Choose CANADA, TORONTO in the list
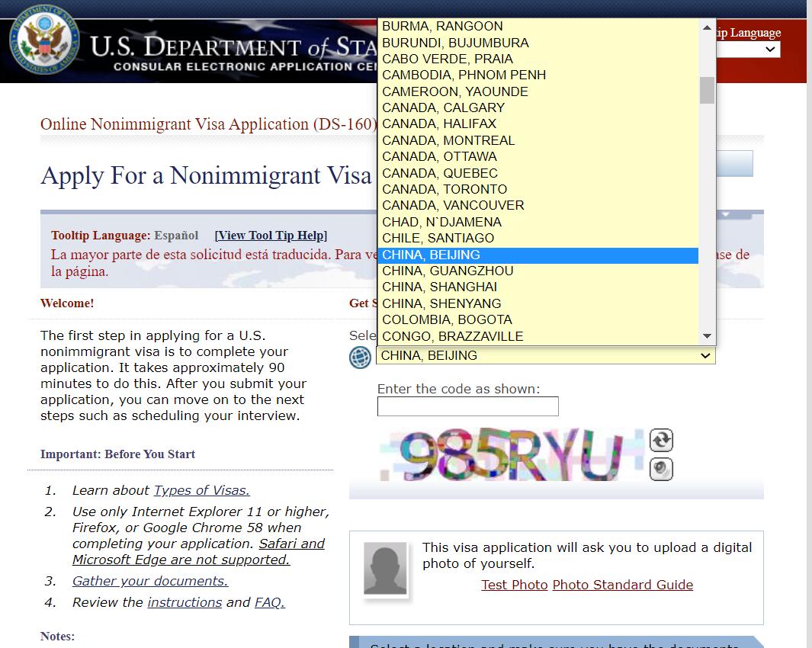Image resolution: width=812 pixels, height=648 pixels. tap(445, 189)
